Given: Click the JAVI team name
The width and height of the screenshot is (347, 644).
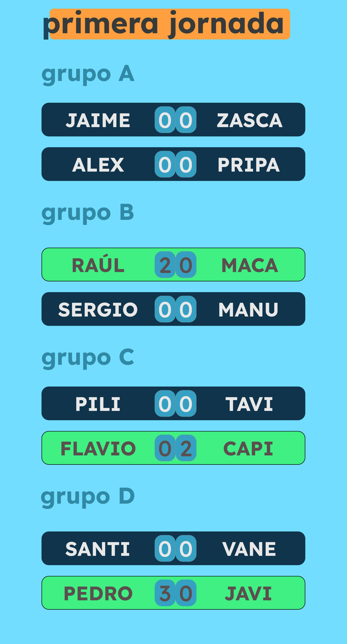Looking at the screenshot, I should (x=249, y=593).
